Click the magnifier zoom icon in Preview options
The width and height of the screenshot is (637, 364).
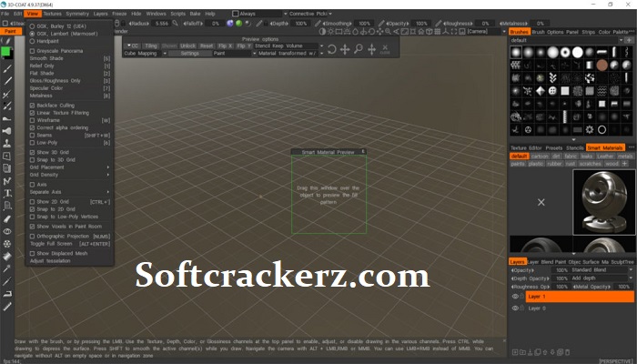pyautogui.click(x=359, y=49)
